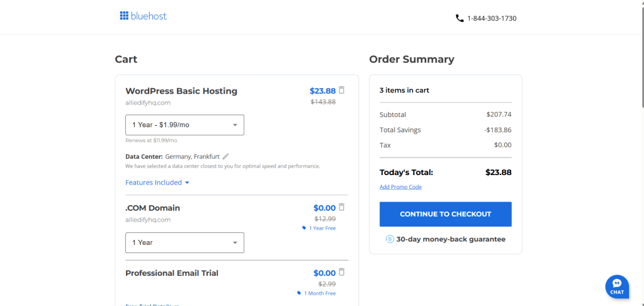Click the Add Promo Code link
This screenshot has height=306, width=644.
[400, 187]
